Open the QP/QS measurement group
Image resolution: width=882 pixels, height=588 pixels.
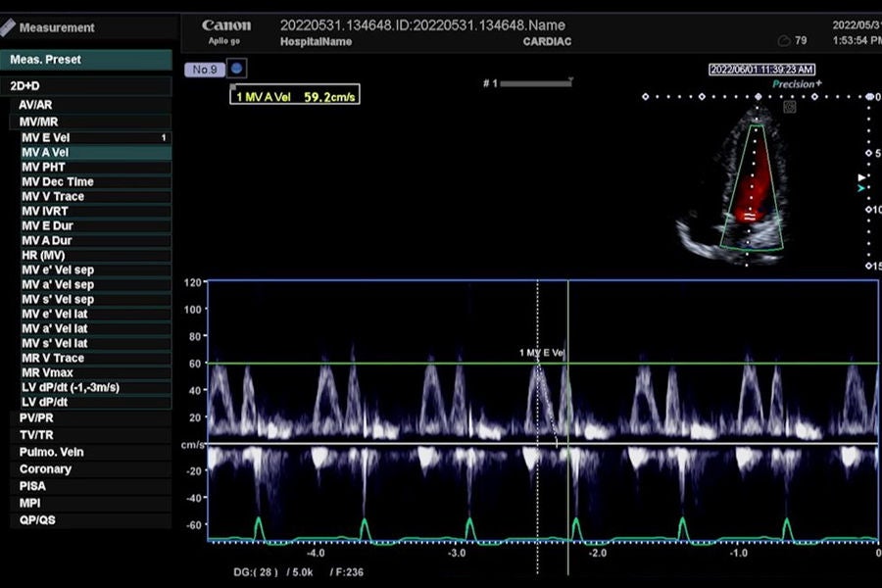tap(90, 520)
